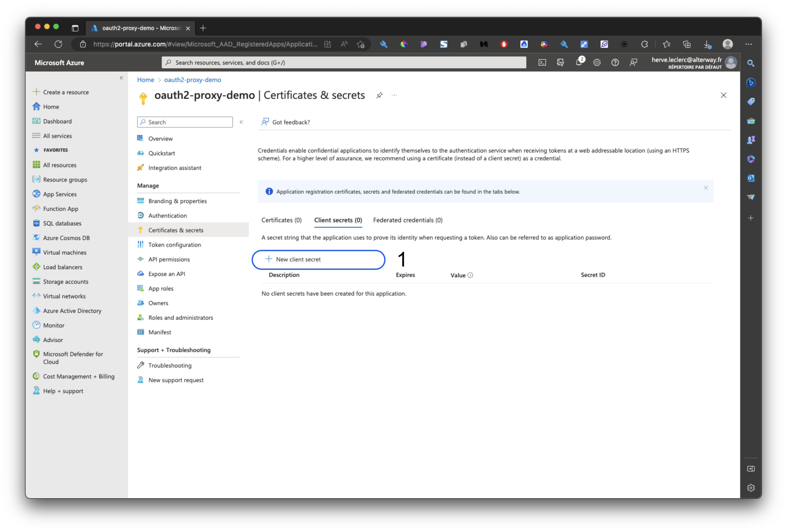Switch to the Certificates (0) tab

pos(281,220)
